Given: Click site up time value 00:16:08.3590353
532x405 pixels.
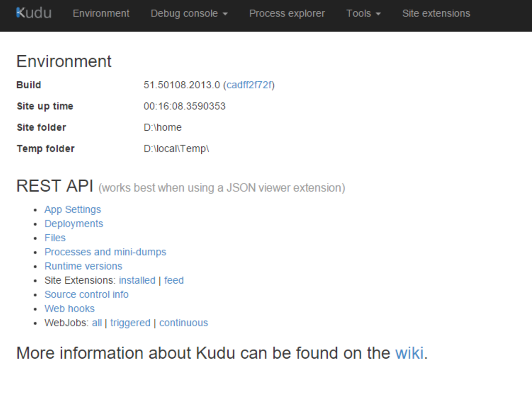Looking at the screenshot, I should tap(185, 106).
